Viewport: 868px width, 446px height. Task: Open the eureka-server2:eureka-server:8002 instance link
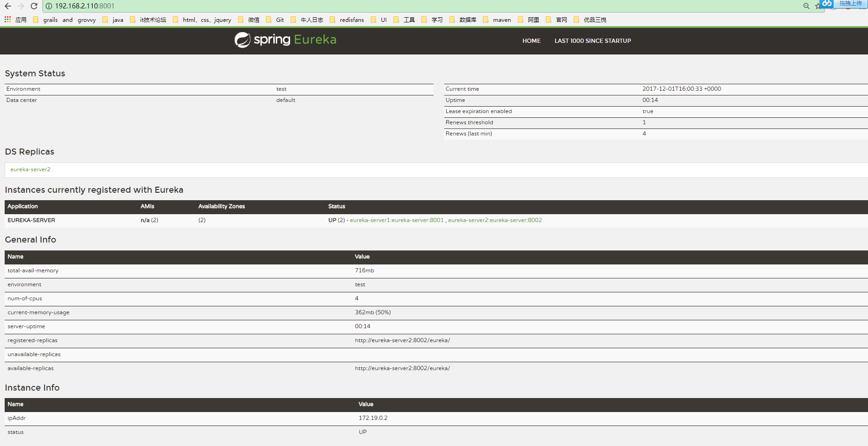[495, 220]
